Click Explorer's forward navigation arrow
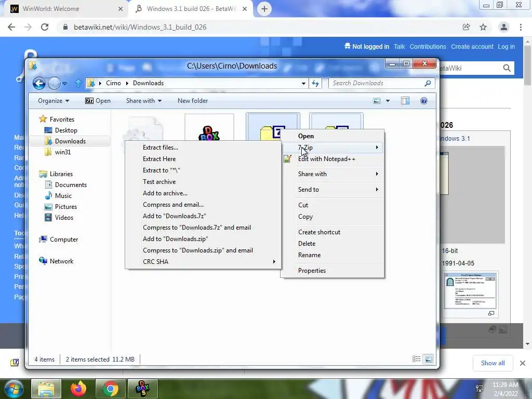Viewport: 532px width, 399px height. pos(54,83)
